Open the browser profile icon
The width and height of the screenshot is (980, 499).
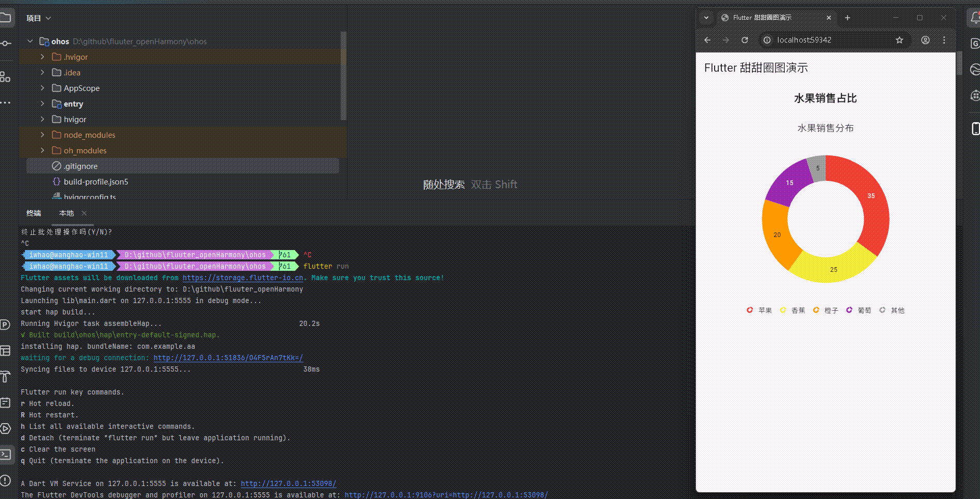pos(925,40)
